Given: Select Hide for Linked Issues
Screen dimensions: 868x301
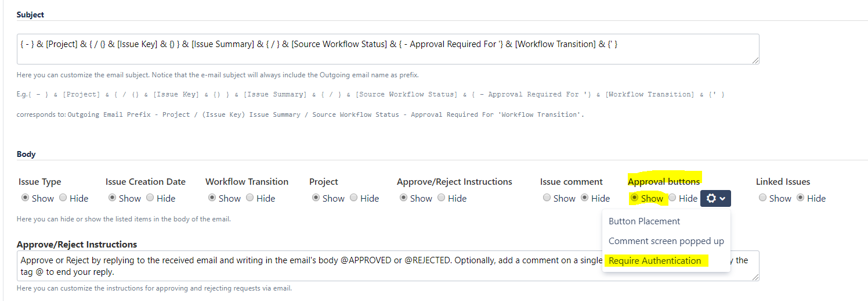Looking at the screenshot, I should [801, 198].
